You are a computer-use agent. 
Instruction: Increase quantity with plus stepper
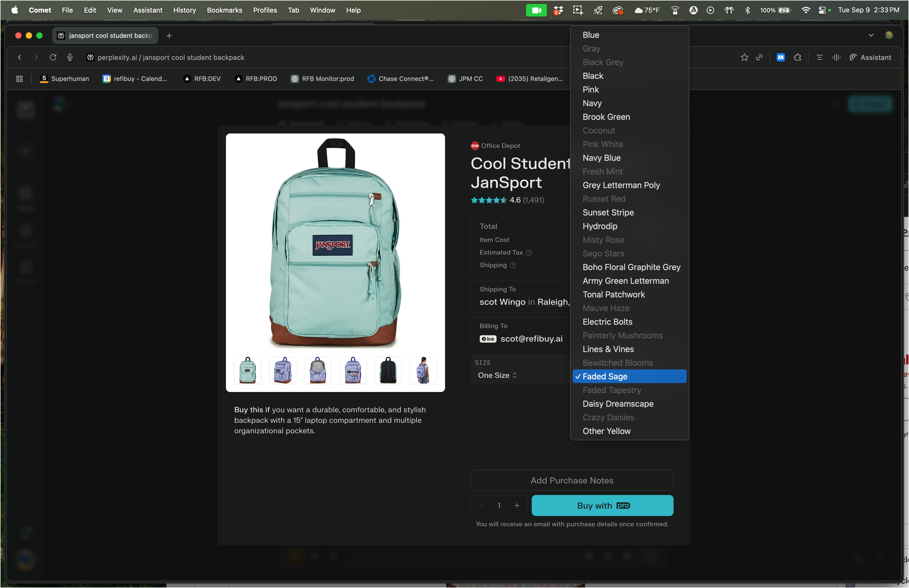(x=517, y=506)
